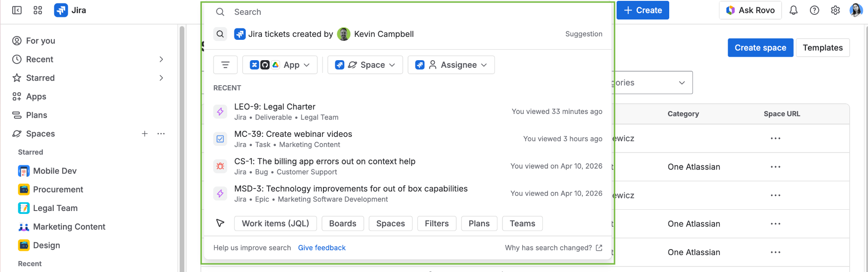Click the LEO-9 deliverable lightning icon

(220, 111)
